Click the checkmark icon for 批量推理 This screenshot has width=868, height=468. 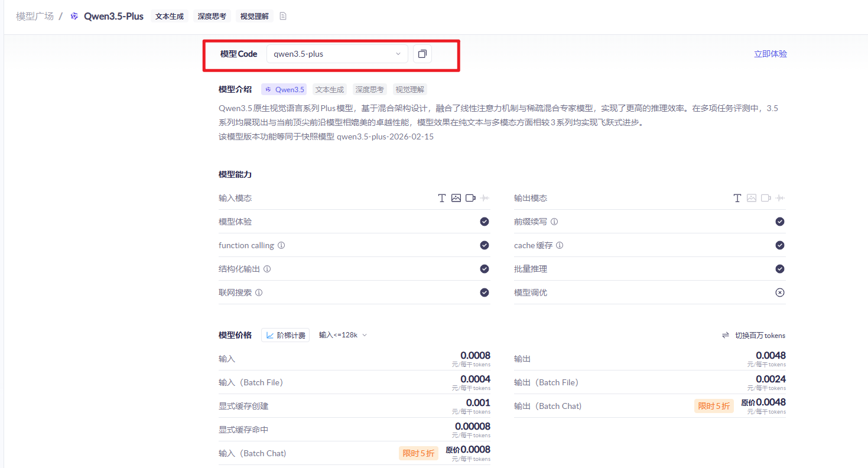click(x=780, y=269)
